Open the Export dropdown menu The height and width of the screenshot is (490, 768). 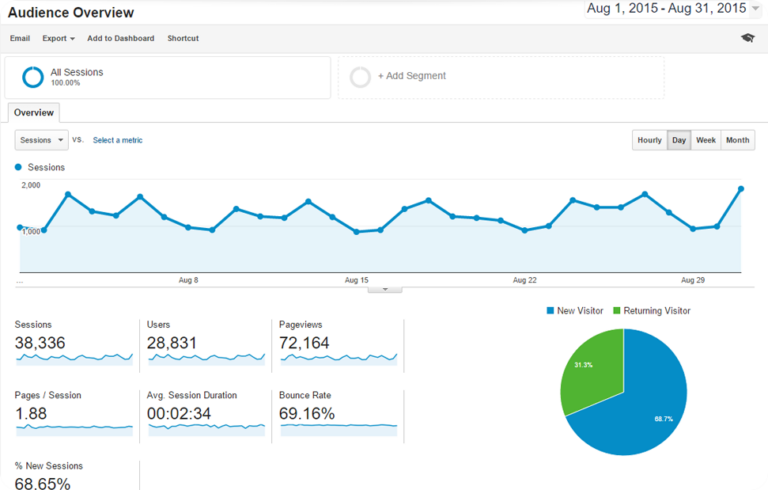pos(58,38)
